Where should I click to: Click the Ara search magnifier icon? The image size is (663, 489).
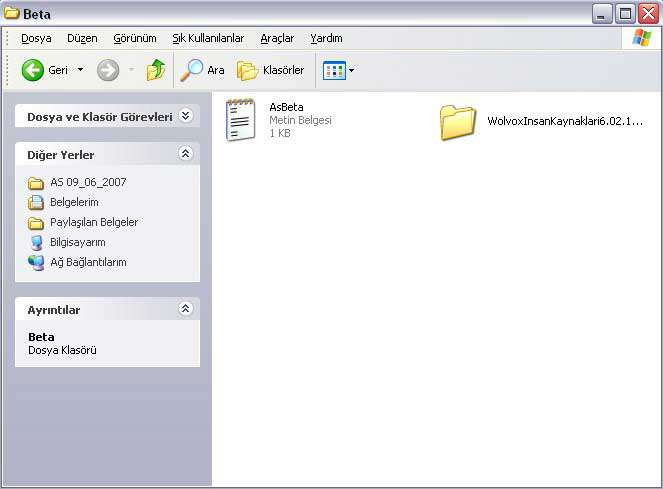tap(192, 70)
